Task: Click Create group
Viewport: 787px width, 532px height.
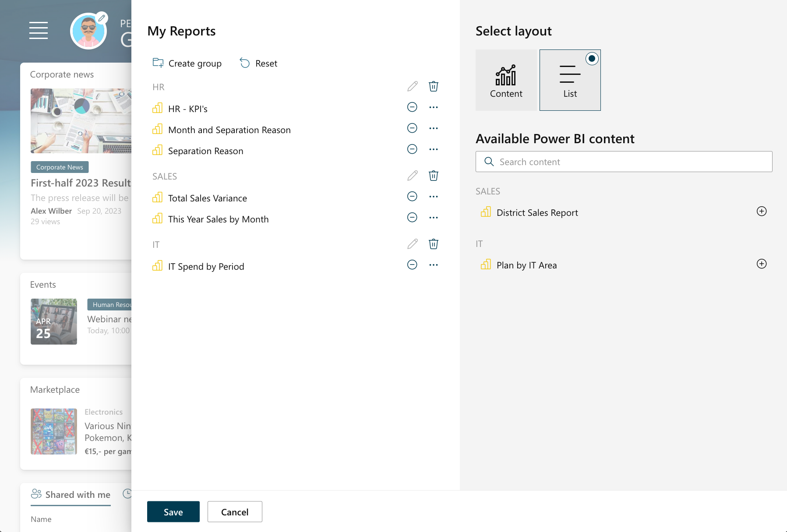Action: (x=187, y=63)
